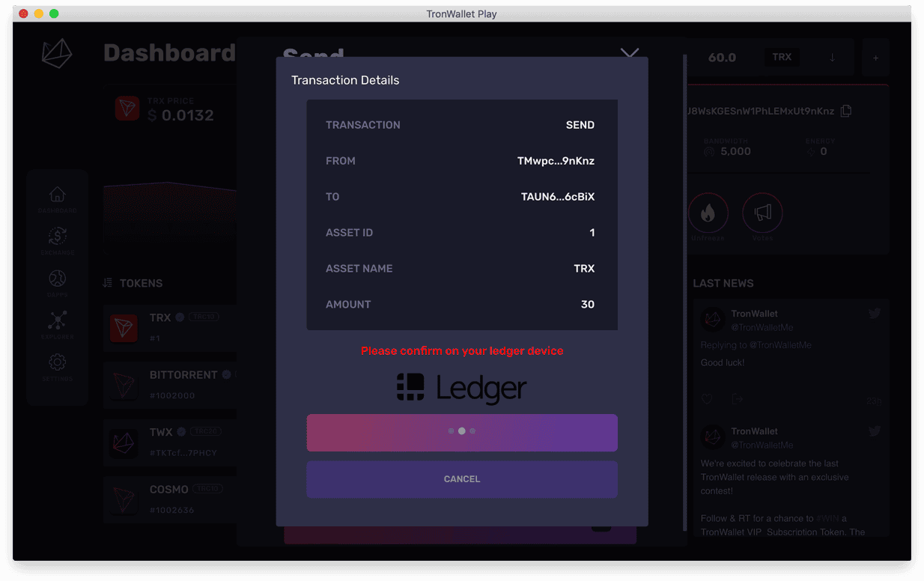Close the Send panel with the X
Screen dimensions: 924x581
tap(630, 54)
